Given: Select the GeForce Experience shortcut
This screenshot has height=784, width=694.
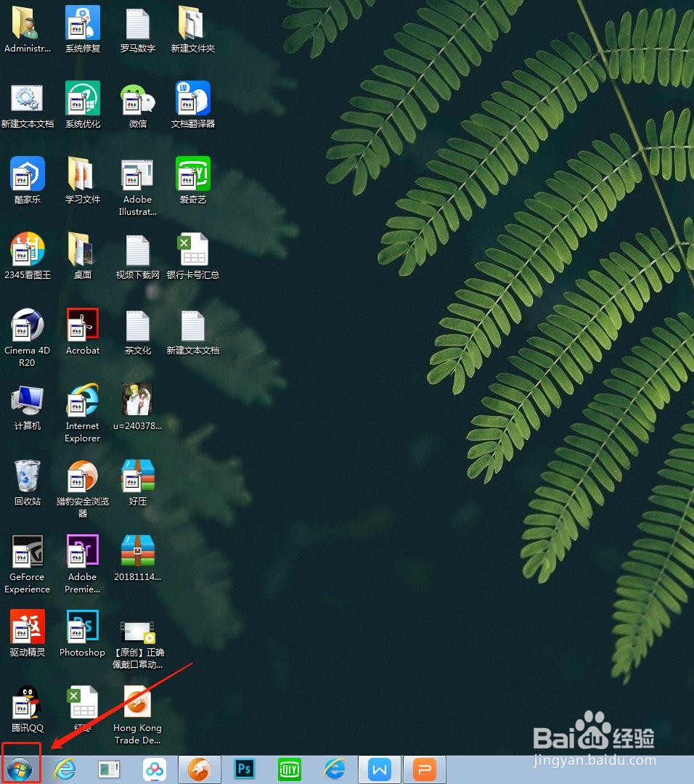Looking at the screenshot, I should point(28,564).
